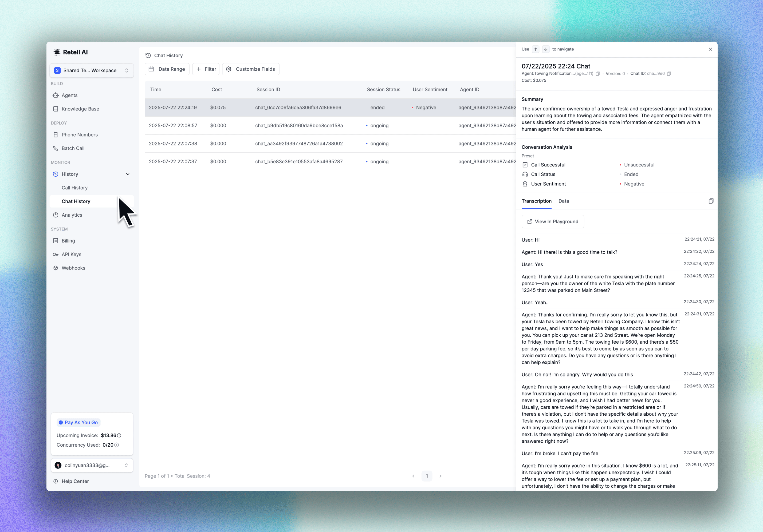Select Chat History in the sidebar

(92, 202)
